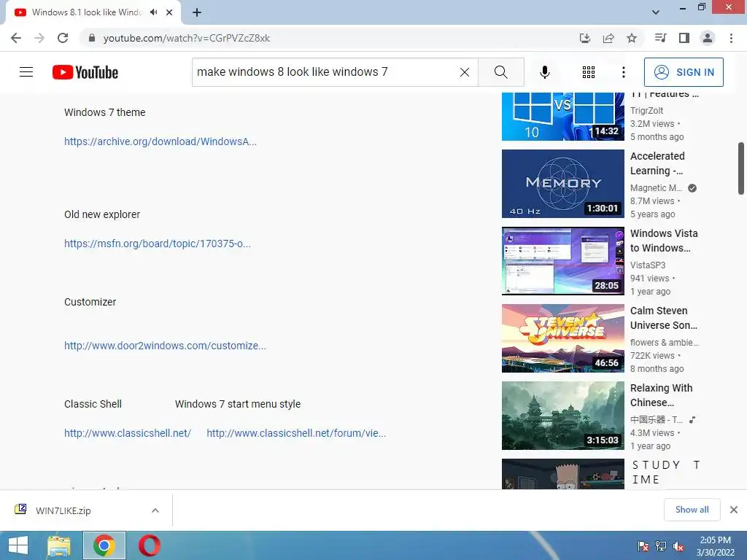Close the downloads bar

coord(734,510)
